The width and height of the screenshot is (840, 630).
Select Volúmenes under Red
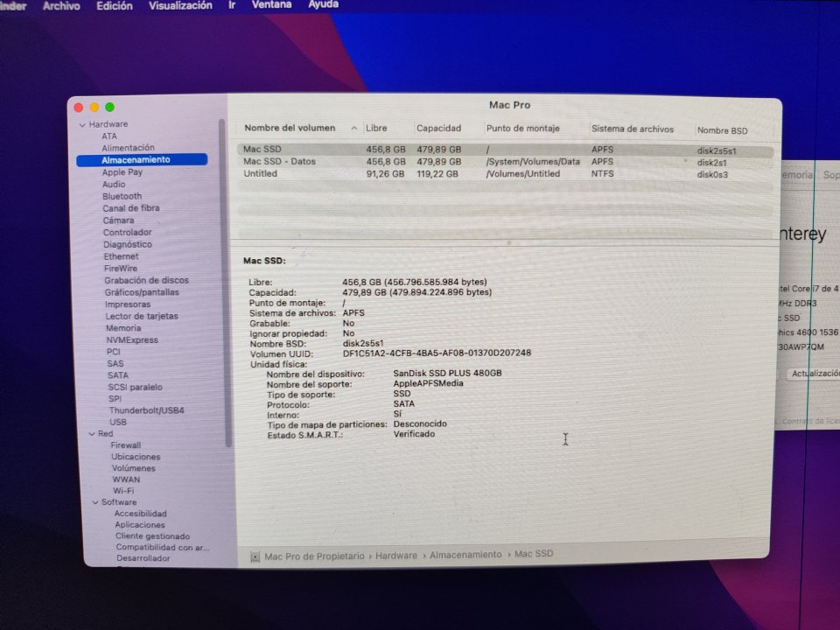pos(133,468)
